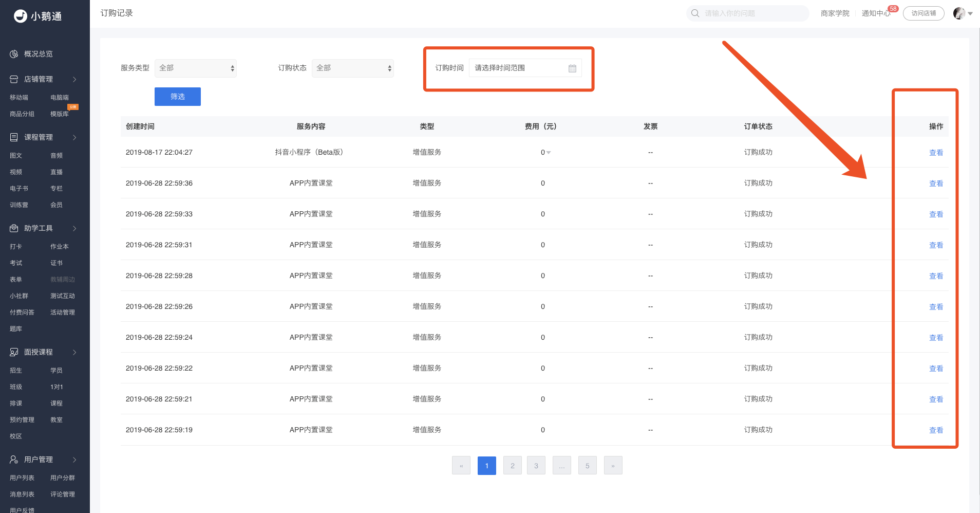Open the user avatar menu
Viewport: 980px width, 513px height.
(x=962, y=13)
